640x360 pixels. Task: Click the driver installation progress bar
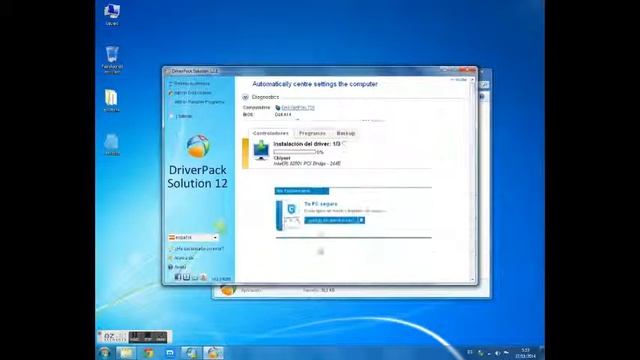pyautogui.click(x=294, y=152)
